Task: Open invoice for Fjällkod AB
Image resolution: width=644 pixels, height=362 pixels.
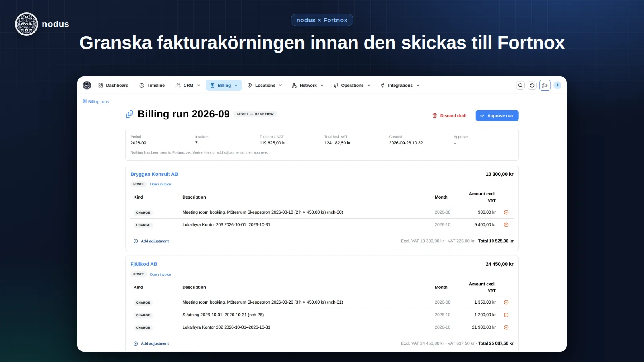Action: point(161,274)
